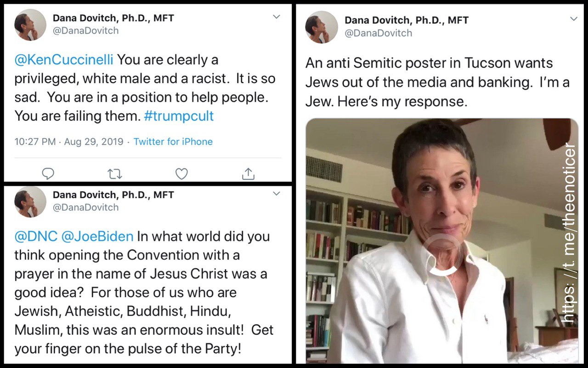Open profile avatar on the KenCuccinelli tweet
Screen dimensions: 588x368
[30, 25]
